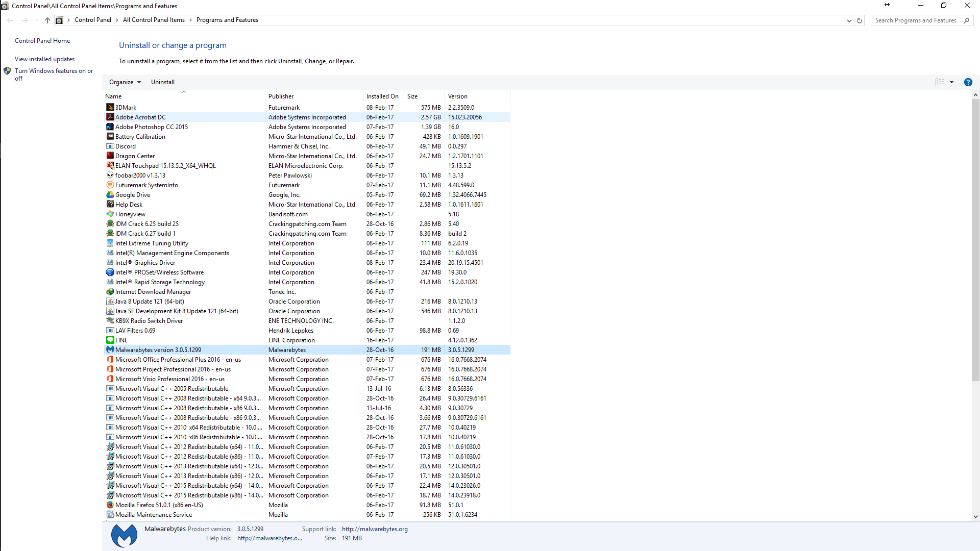The image size is (980, 551).
Task: Select Intel Management Engine Components row
Action: pos(306,253)
